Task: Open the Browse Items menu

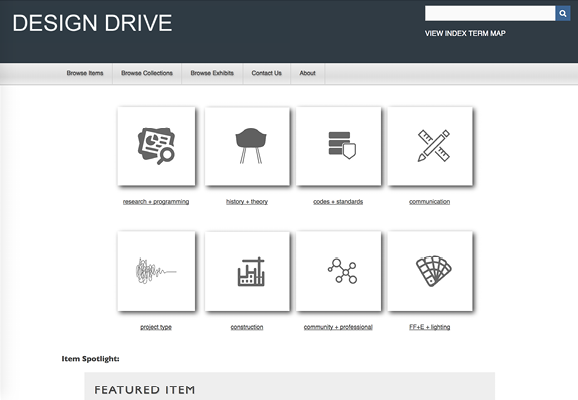Action: tap(85, 73)
